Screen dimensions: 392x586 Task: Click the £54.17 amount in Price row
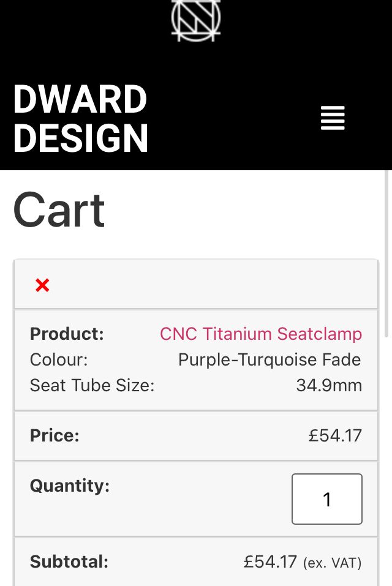pyautogui.click(x=335, y=435)
